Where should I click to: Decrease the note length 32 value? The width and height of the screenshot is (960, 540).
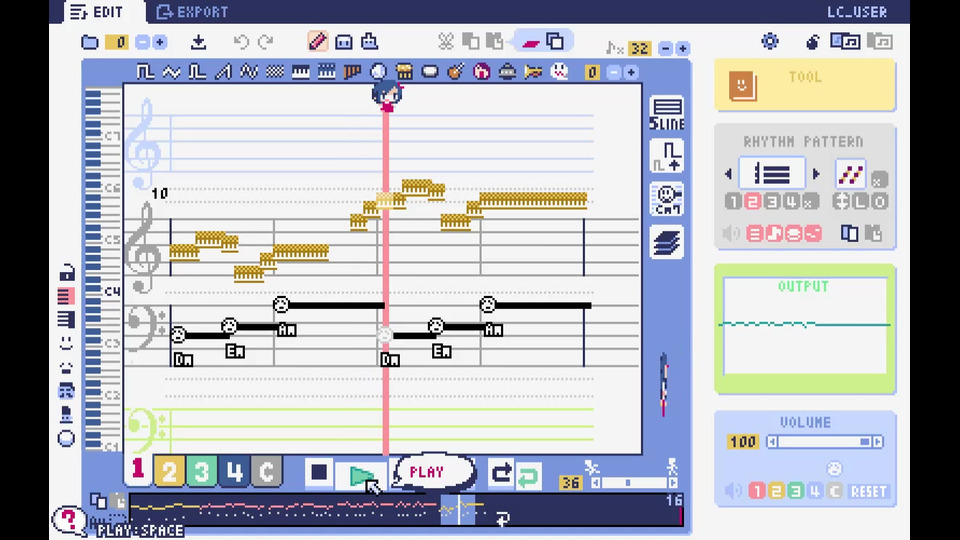tap(666, 48)
